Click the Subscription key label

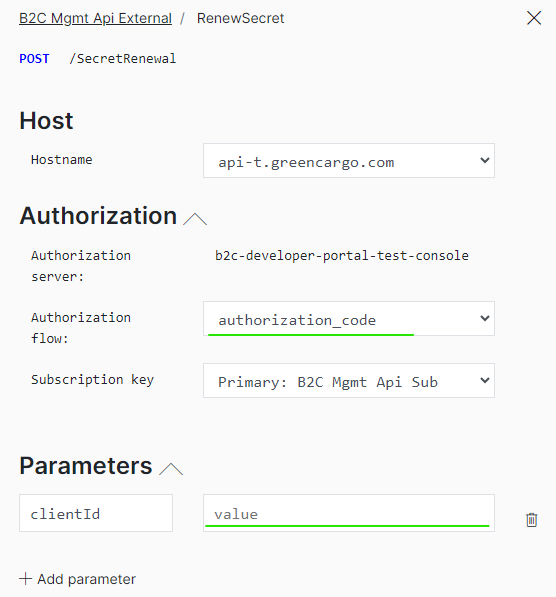pos(93,380)
